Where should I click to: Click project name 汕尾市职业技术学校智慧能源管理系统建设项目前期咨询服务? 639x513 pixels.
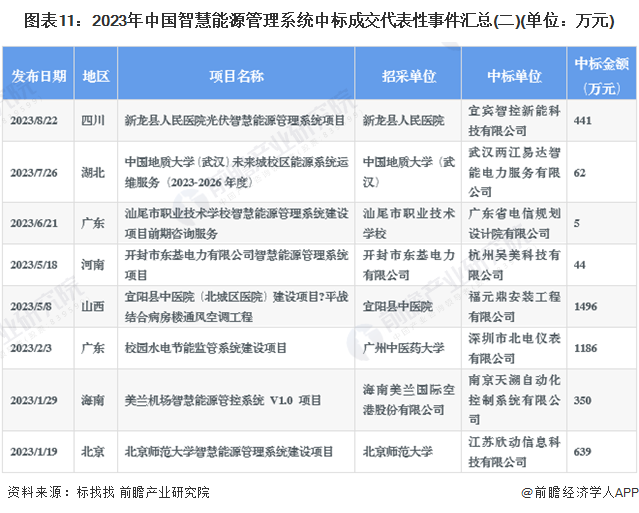[236, 223]
